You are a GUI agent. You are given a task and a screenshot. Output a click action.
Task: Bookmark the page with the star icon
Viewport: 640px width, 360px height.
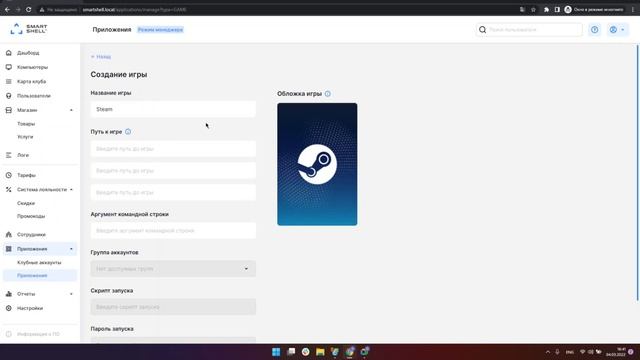[533, 9]
